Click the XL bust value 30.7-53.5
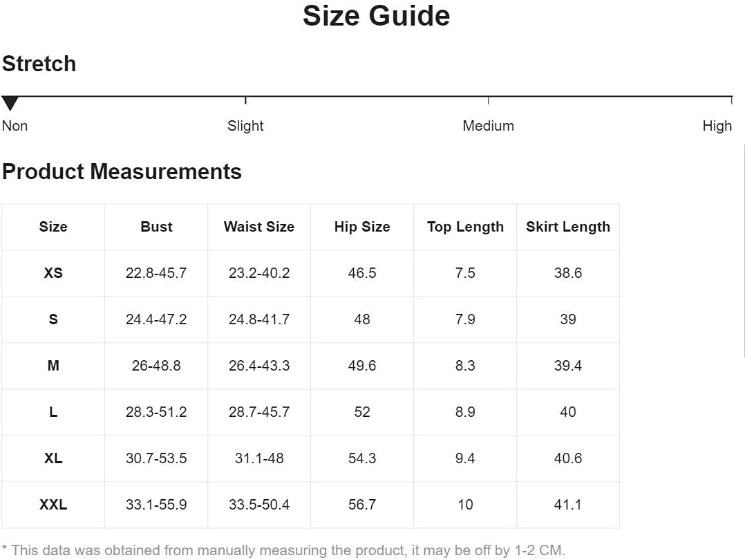 156,458
